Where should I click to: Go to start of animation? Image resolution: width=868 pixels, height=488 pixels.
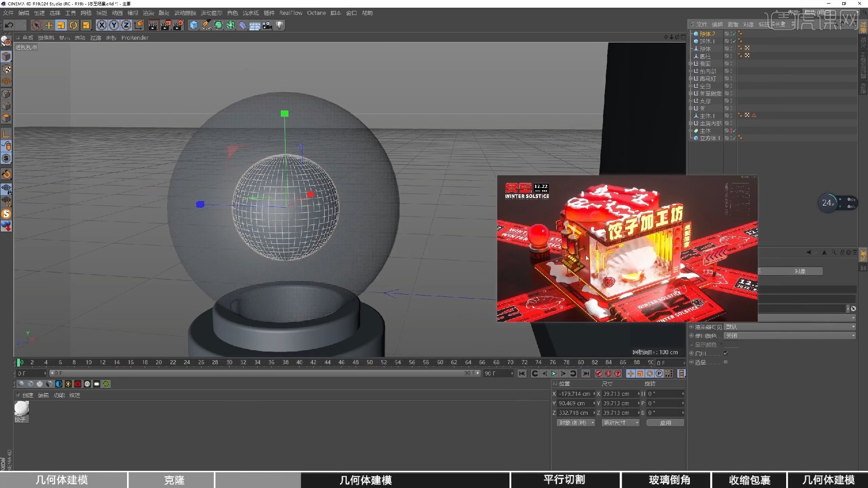click(x=522, y=374)
